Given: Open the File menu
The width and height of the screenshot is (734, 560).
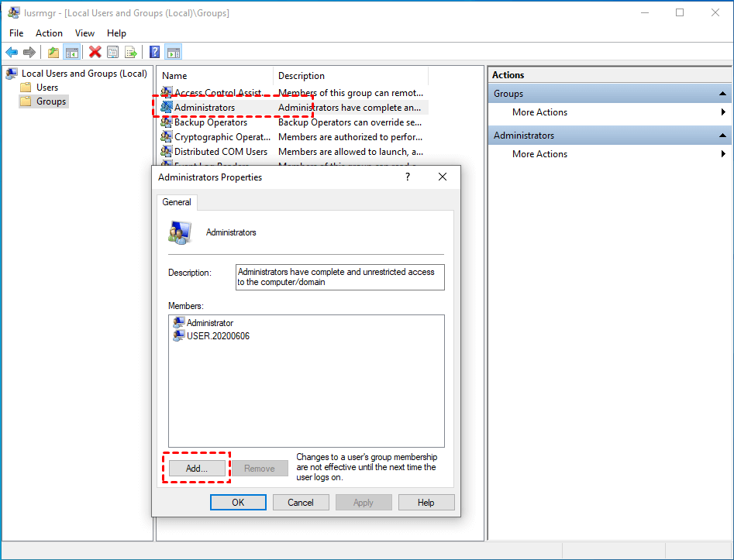Looking at the screenshot, I should (x=16, y=33).
